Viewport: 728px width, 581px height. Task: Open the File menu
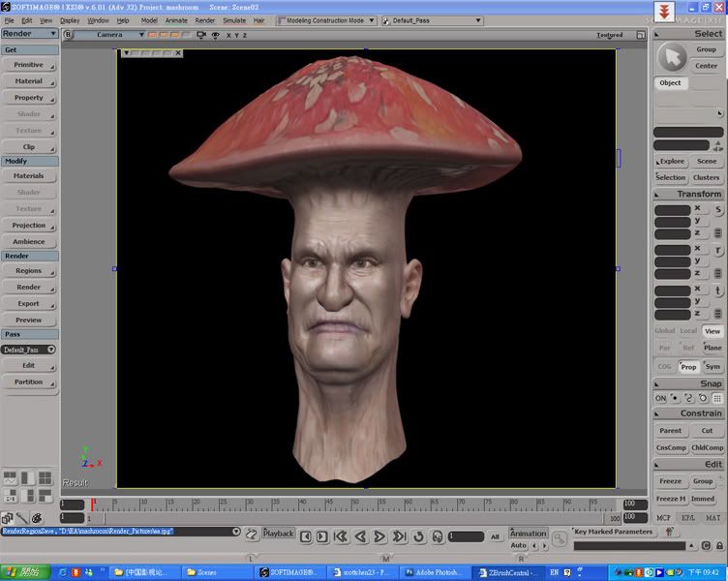click(x=9, y=21)
